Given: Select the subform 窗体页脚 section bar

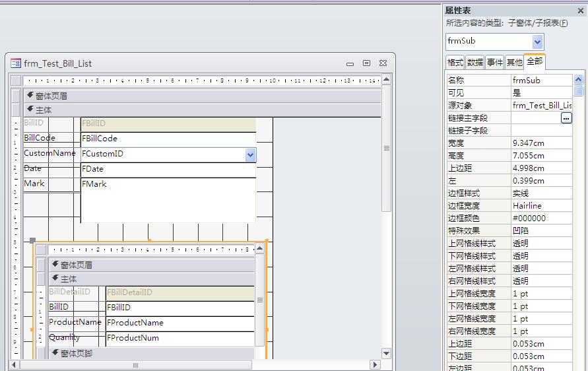Looking at the screenshot, I should 152,353.
